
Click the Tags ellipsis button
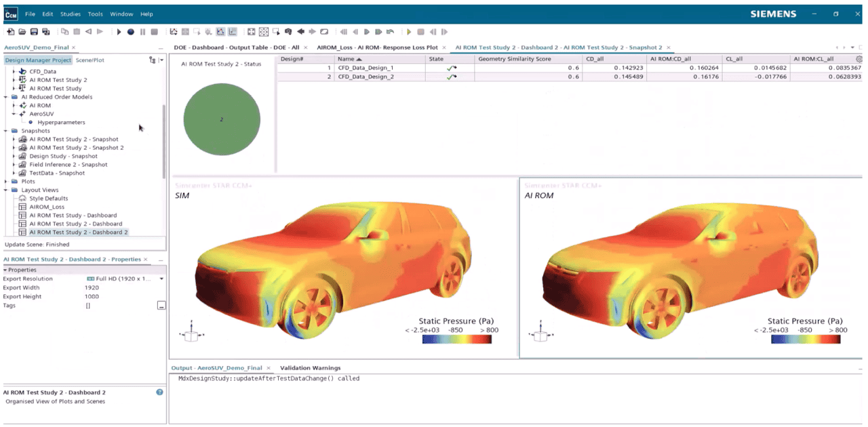(161, 306)
